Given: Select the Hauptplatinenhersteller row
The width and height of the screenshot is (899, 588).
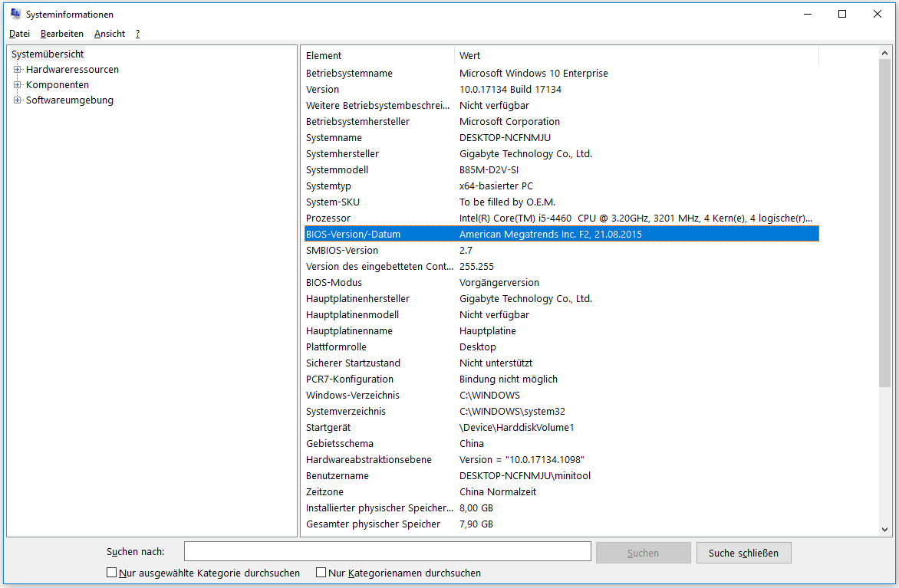Looking at the screenshot, I should [561, 298].
